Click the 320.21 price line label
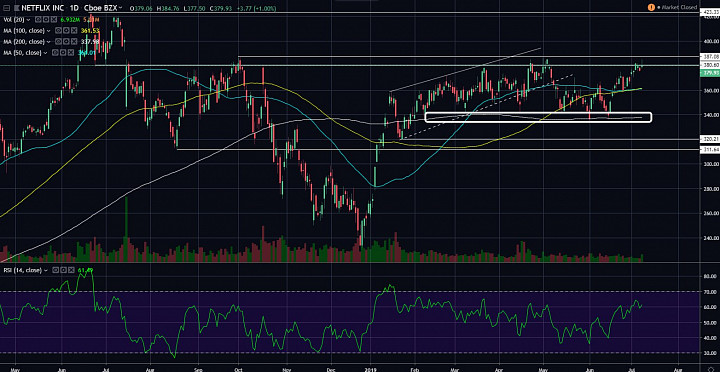Viewport: 720px width, 372px height. click(x=710, y=139)
